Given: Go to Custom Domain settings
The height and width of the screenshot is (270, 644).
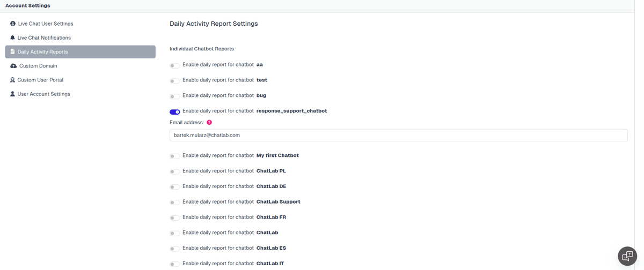Looking at the screenshot, I should pyautogui.click(x=38, y=66).
